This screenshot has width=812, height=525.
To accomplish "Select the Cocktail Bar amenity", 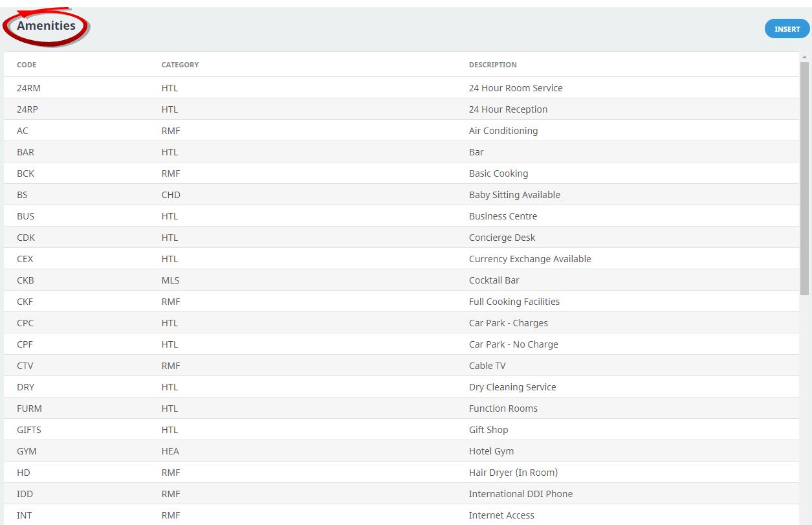I will (494, 280).
